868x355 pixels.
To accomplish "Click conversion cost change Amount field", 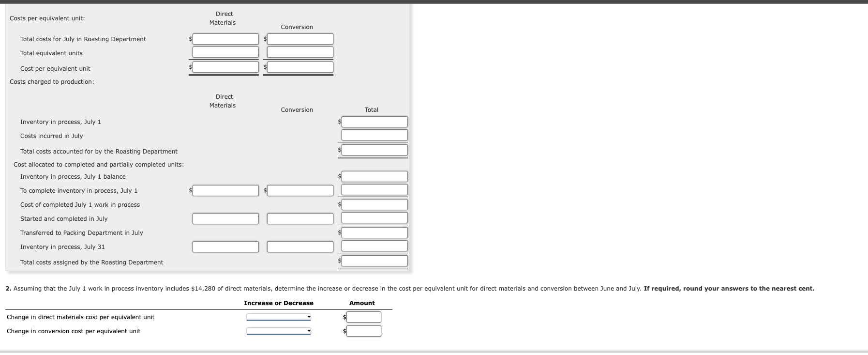I will pos(364,331).
